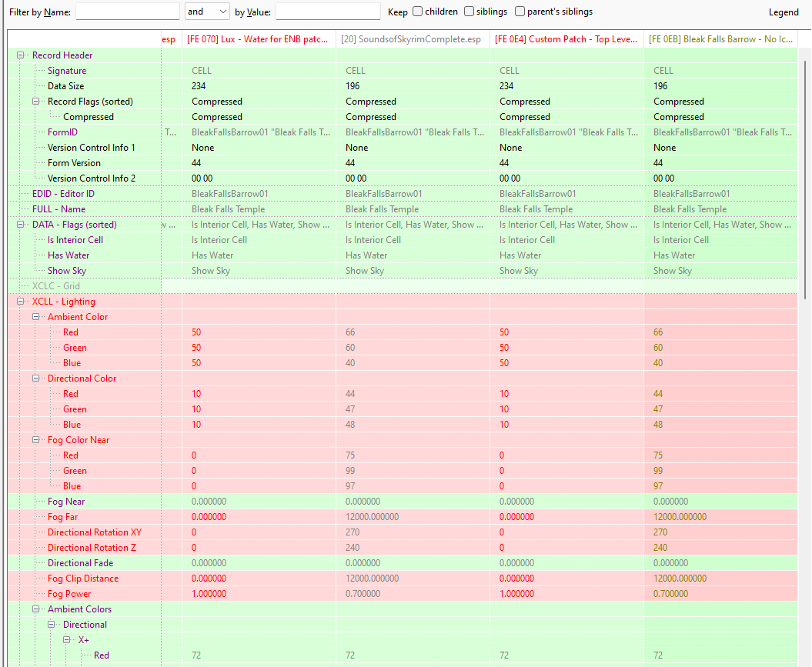Click Fog Color Near Green 99 in Bleak Falls column
Image resolution: width=812 pixels, height=667 pixels.
pyautogui.click(x=658, y=471)
